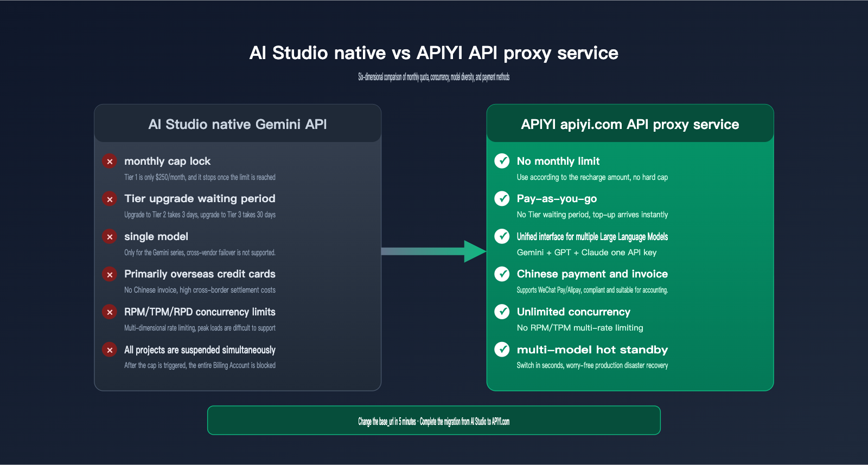Click the red X icon beside All projects are suspended

(110, 350)
